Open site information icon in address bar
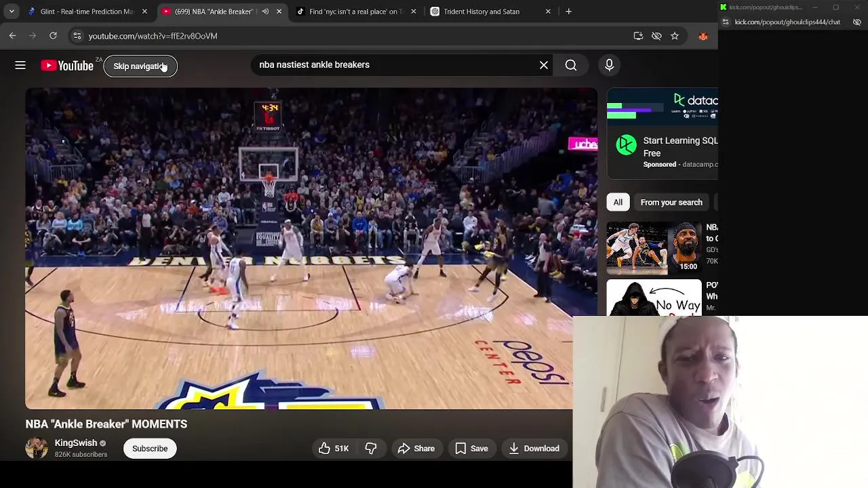Viewport: 868px width, 488px height. (77, 36)
